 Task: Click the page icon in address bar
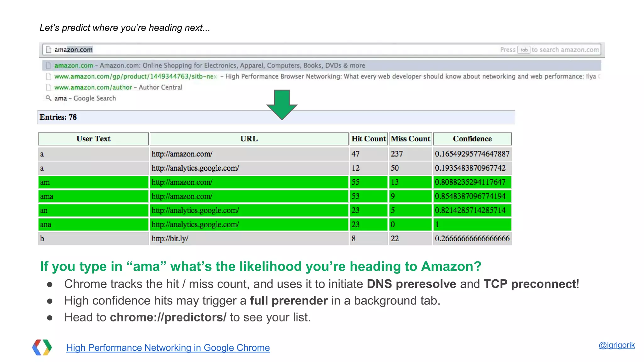click(48, 50)
